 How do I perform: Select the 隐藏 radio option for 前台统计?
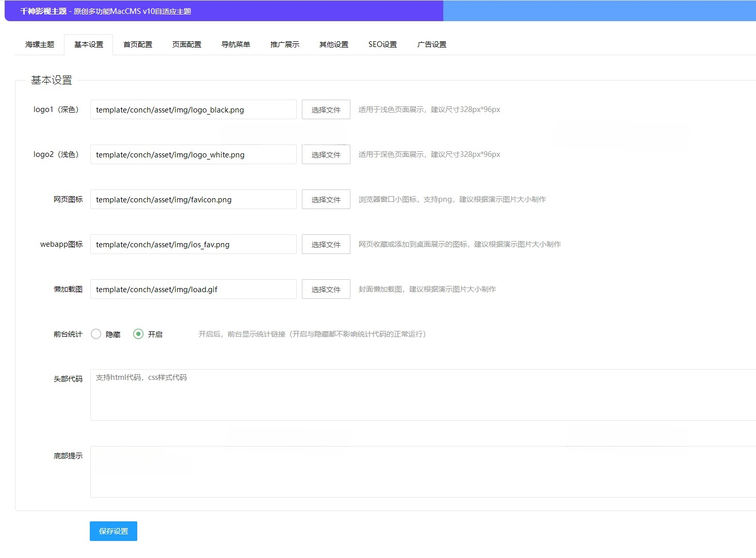pyautogui.click(x=96, y=334)
